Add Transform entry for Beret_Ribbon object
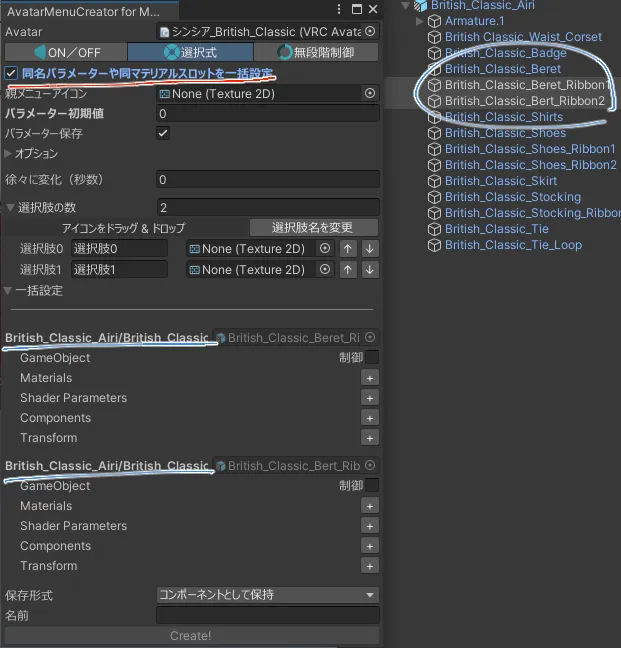The width and height of the screenshot is (621, 648). (x=370, y=438)
